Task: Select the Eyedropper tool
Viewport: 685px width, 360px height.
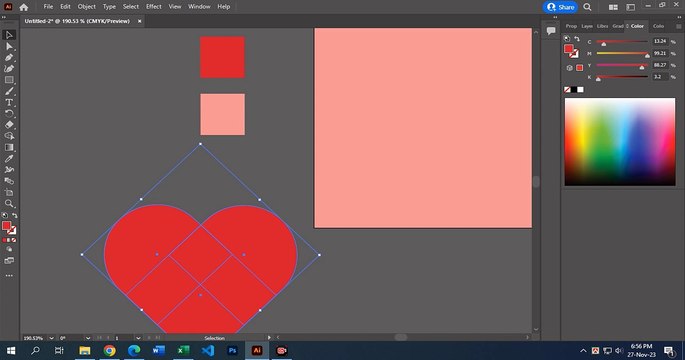Action: [x=9, y=159]
